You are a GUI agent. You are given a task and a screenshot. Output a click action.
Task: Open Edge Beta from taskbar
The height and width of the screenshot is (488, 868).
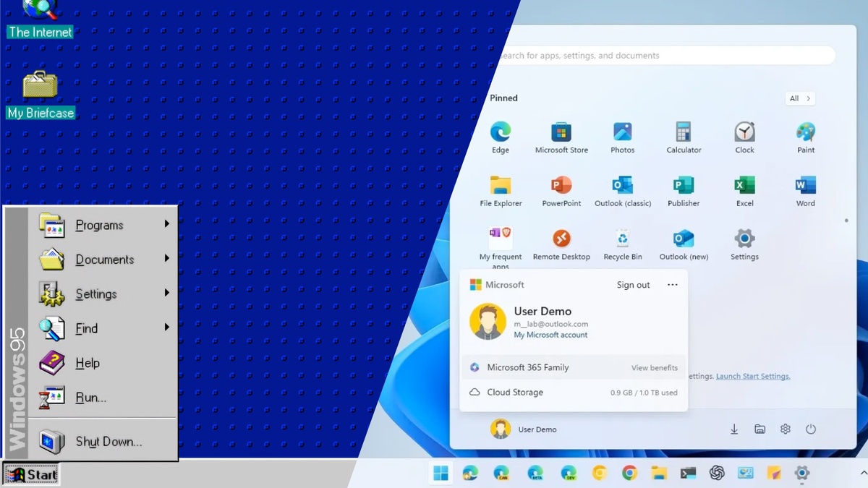pyautogui.click(x=535, y=473)
